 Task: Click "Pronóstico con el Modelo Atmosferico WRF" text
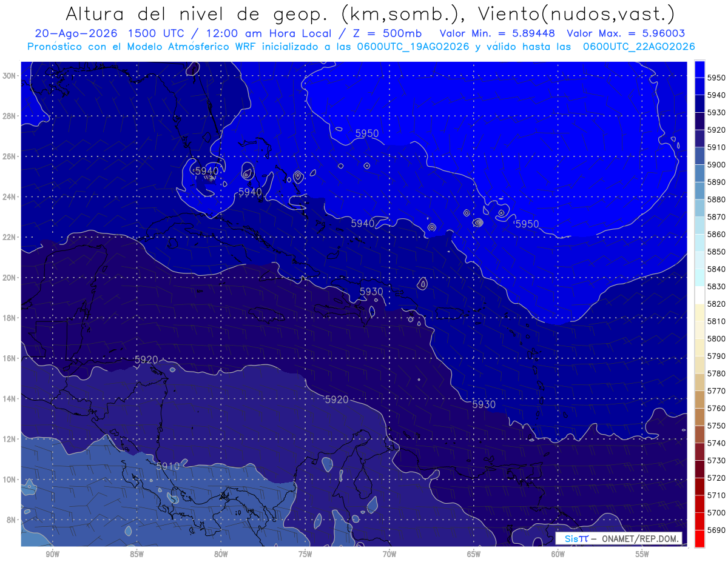(x=143, y=47)
